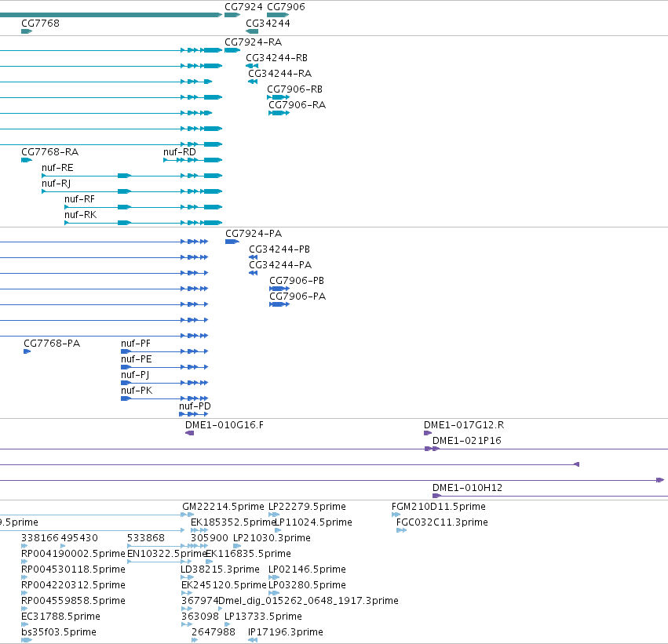Click BAC end DME1-010G16.F
The image size is (668, 644).
224,425
